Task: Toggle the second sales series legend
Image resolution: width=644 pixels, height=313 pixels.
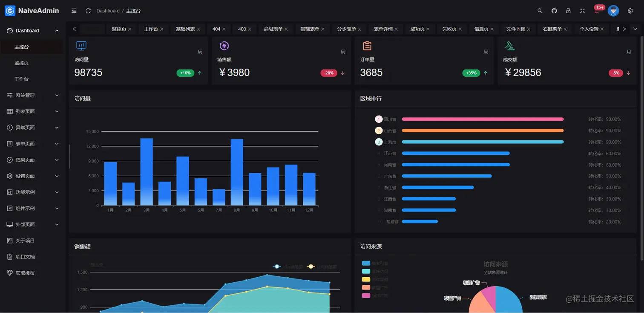Action: [x=321, y=267]
